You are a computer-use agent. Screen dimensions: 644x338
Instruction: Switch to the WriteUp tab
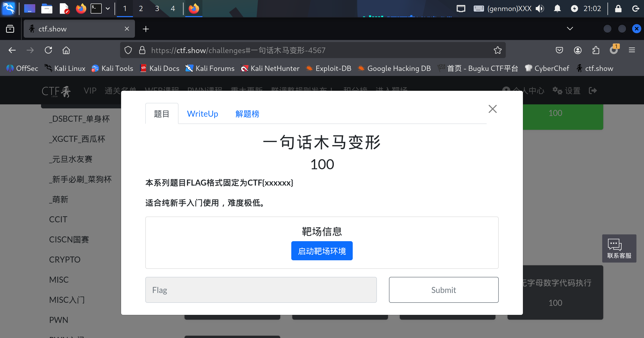click(202, 114)
